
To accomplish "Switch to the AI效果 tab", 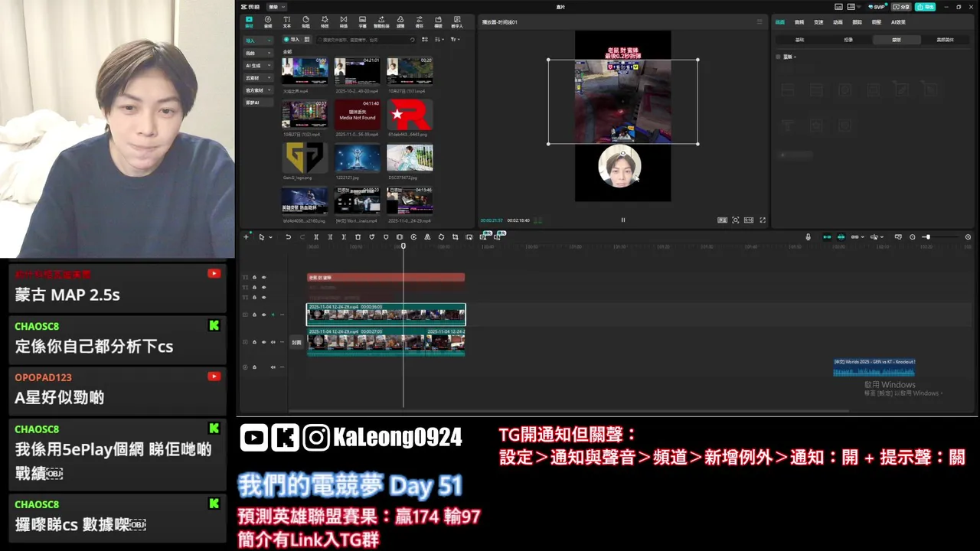I will tap(899, 22).
